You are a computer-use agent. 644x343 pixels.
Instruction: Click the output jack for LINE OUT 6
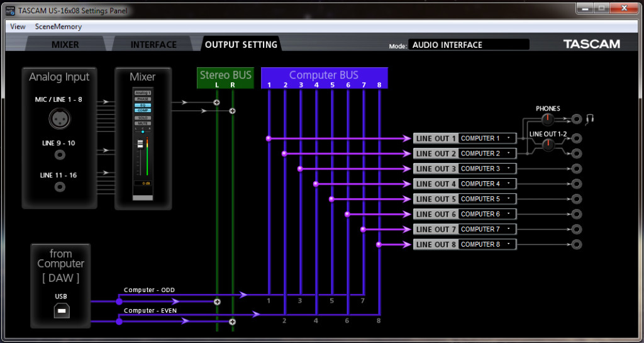(x=577, y=215)
